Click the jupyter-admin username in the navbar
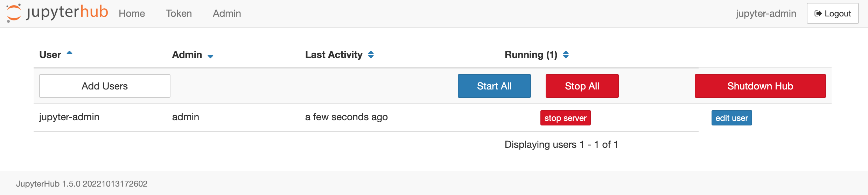868x195 pixels. tap(766, 14)
